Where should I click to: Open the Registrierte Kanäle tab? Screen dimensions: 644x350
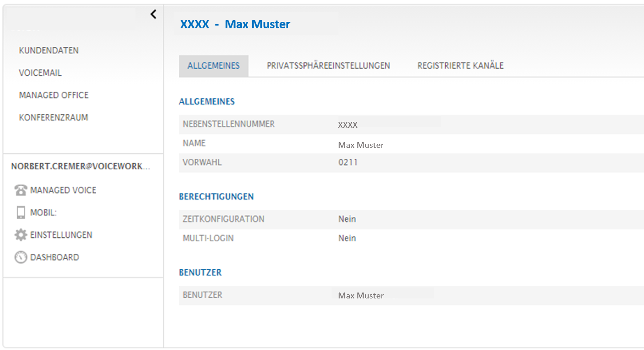(460, 66)
